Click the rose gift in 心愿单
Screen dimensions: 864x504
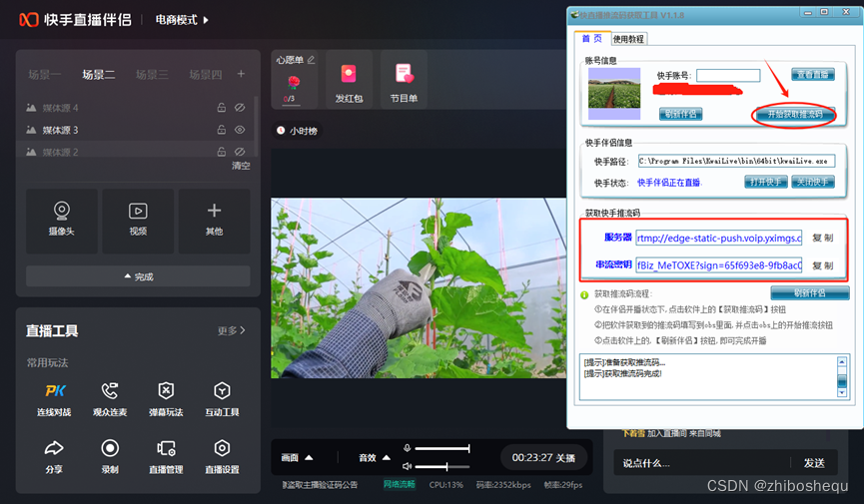tap(293, 83)
